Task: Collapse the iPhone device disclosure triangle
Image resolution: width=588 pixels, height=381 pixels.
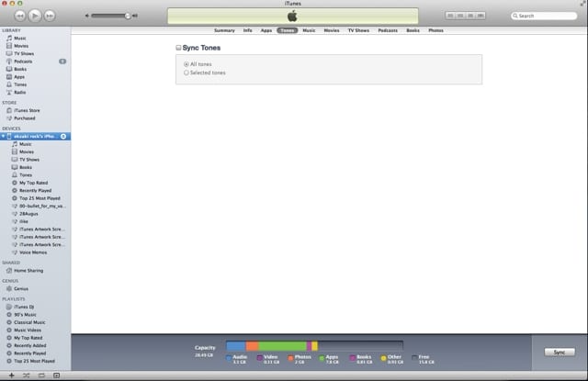Action: coord(3,137)
